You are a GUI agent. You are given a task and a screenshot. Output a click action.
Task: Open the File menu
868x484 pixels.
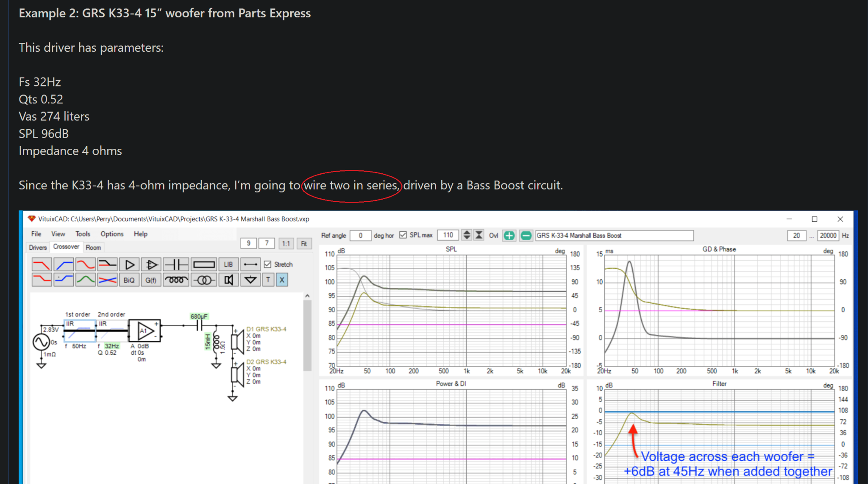[x=36, y=234]
